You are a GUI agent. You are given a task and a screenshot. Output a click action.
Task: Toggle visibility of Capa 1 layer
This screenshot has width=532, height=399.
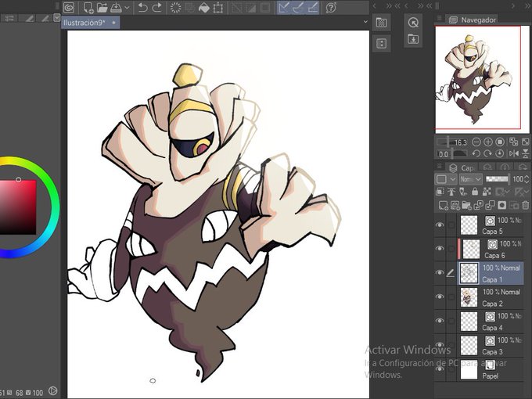pos(440,272)
